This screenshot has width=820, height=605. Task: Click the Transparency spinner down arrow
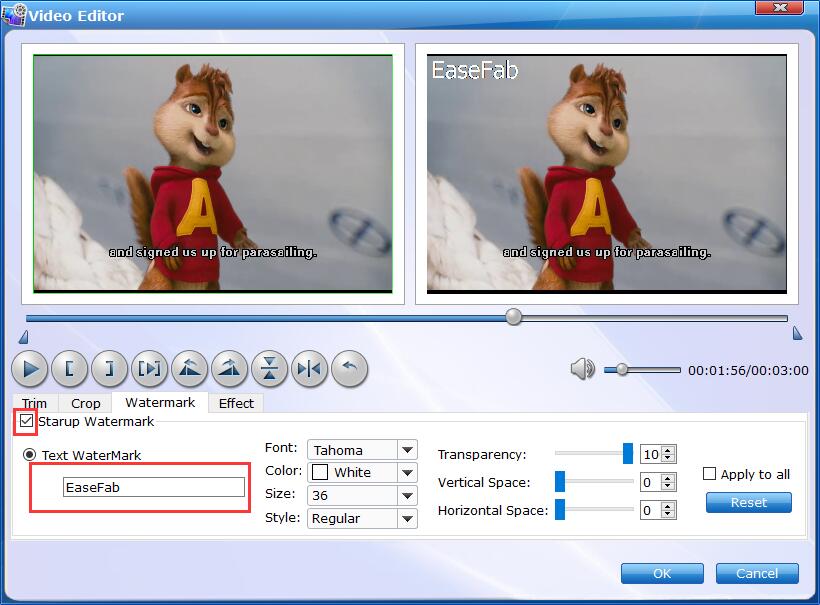[668, 459]
